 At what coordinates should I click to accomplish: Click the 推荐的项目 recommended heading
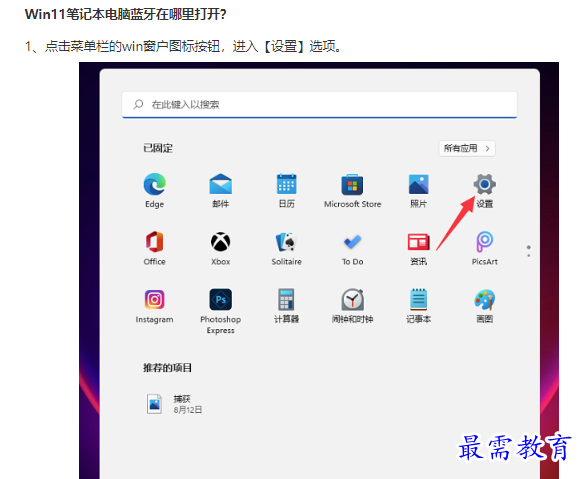point(168,368)
